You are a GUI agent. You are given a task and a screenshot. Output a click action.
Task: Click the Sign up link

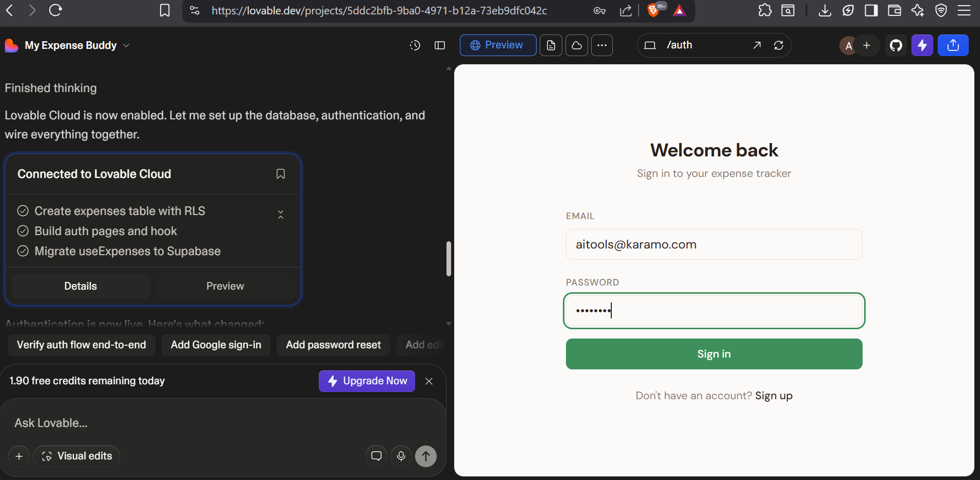[773, 395]
